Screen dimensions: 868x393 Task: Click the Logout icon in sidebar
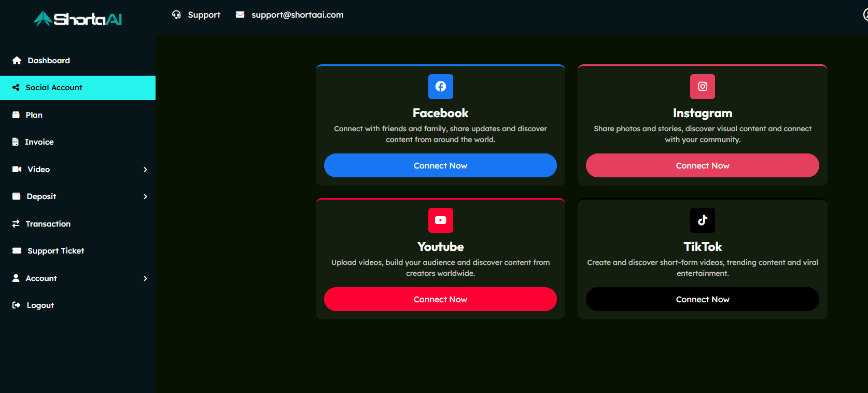(17, 305)
